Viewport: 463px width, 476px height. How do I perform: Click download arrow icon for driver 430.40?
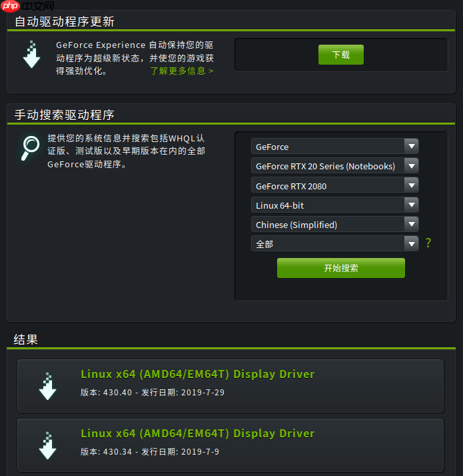tap(48, 386)
